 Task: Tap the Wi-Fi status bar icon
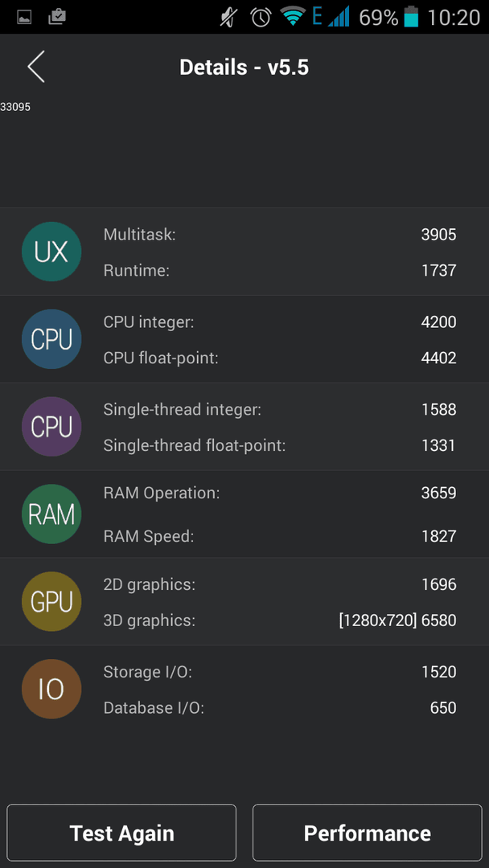point(293,17)
